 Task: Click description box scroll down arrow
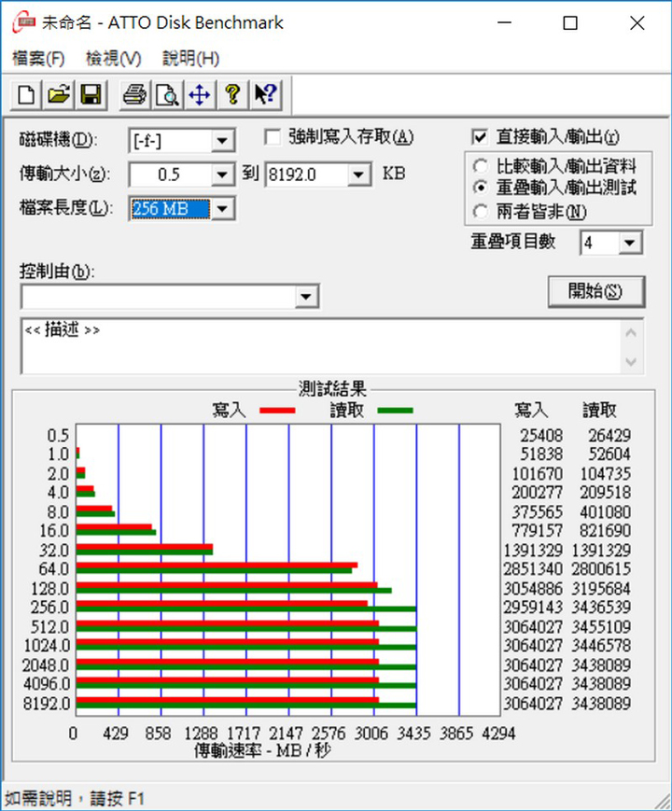click(x=631, y=361)
